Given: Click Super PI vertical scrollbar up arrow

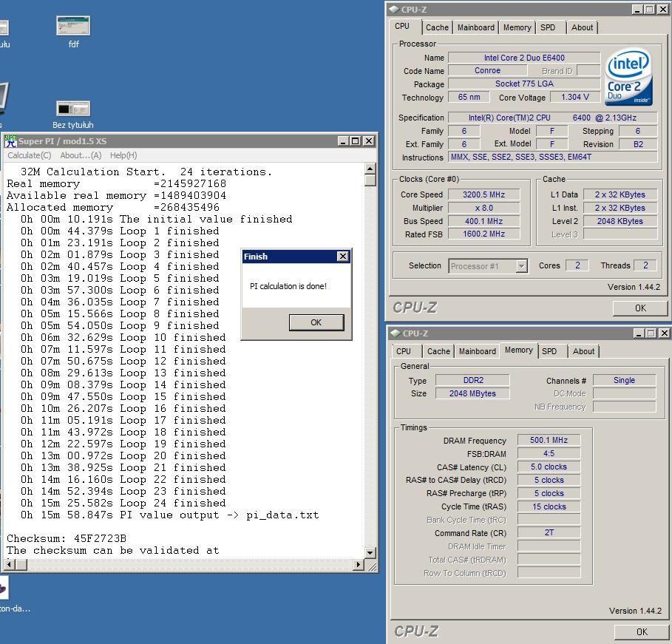Looking at the screenshot, I should (x=370, y=169).
